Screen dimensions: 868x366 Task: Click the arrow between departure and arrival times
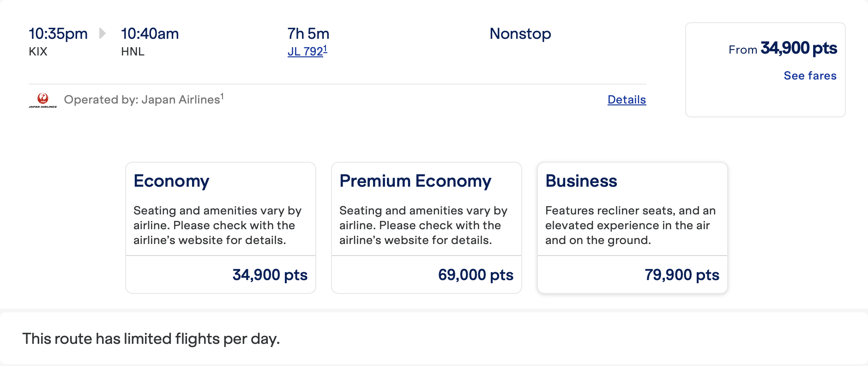[102, 33]
